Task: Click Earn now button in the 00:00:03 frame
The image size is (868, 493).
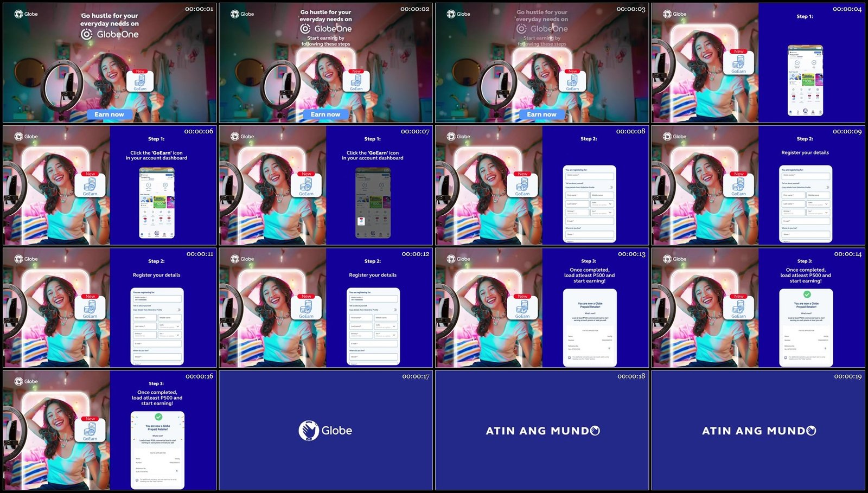Action: pos(541,114)
